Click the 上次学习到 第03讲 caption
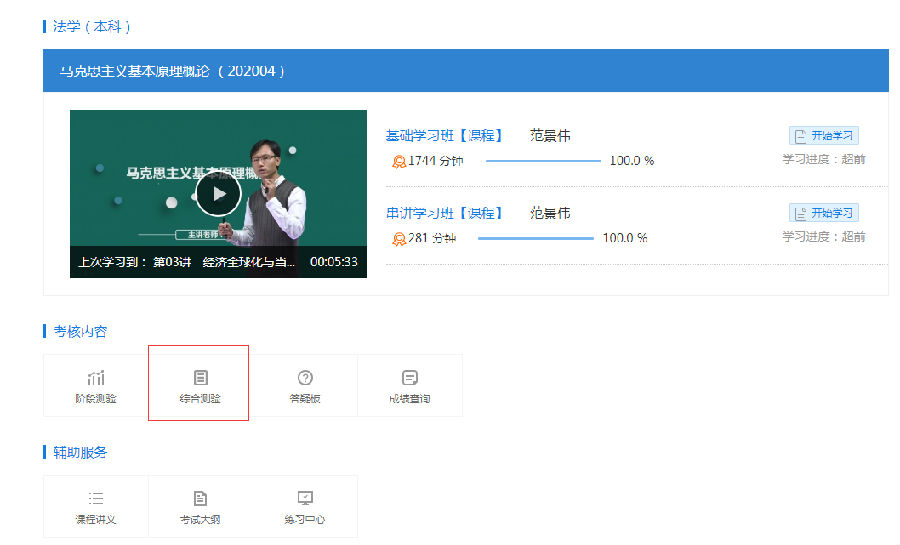 coord(186,262)
